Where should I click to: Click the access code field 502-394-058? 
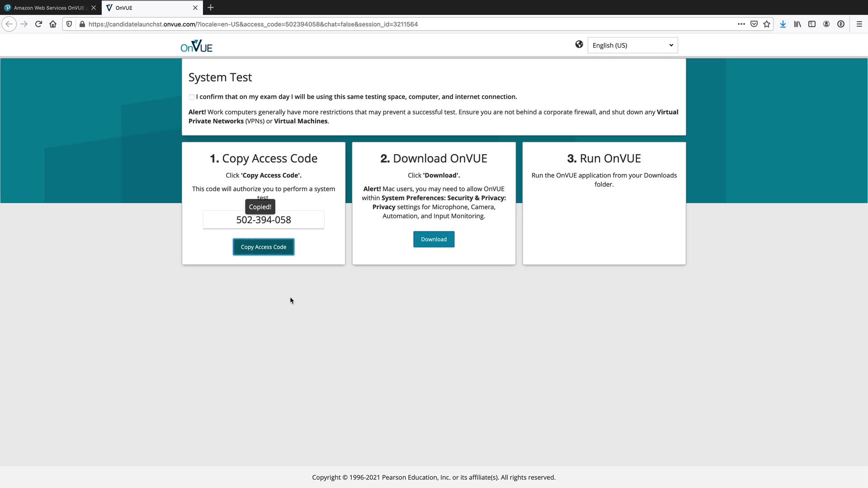[x=264, y=220]
